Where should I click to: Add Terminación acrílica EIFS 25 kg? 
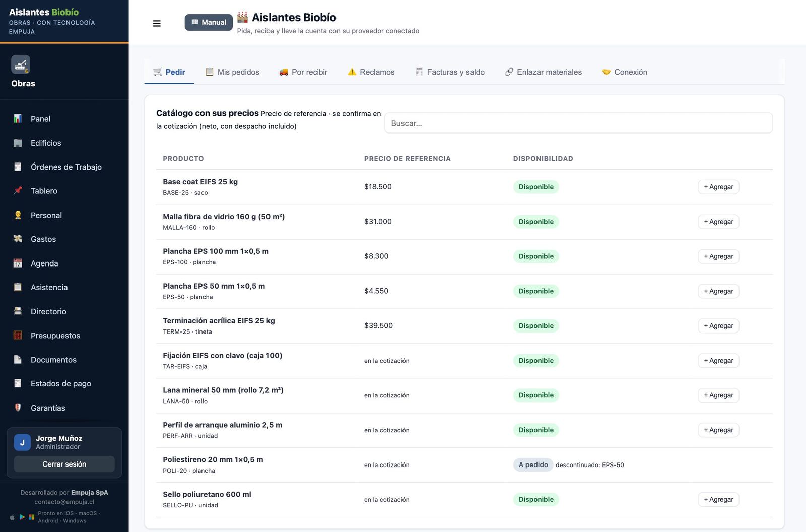pos(718,326)
